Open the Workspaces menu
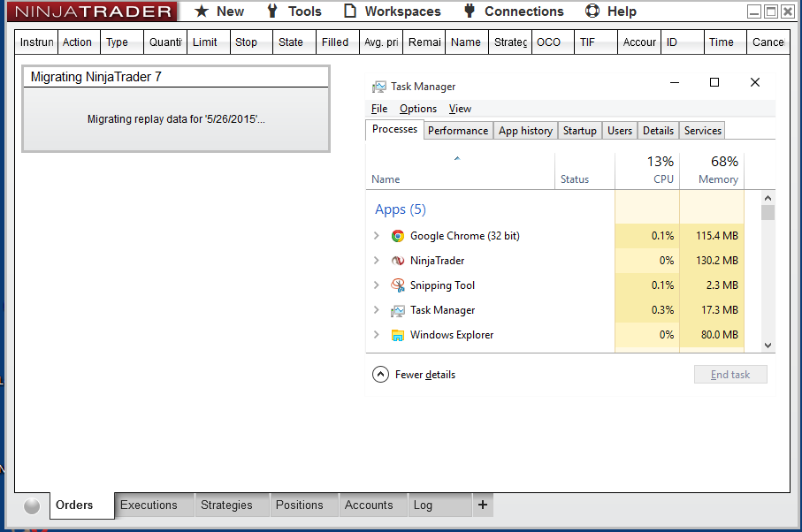 393,11
